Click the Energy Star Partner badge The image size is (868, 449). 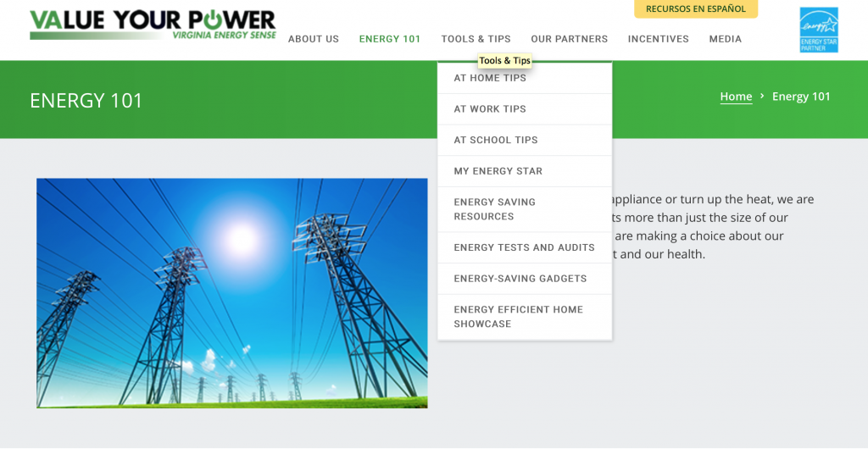[818, 30]
